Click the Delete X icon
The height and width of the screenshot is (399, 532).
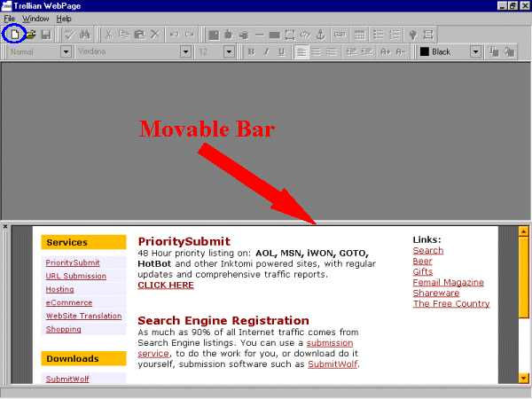click(x=154, y=35)
